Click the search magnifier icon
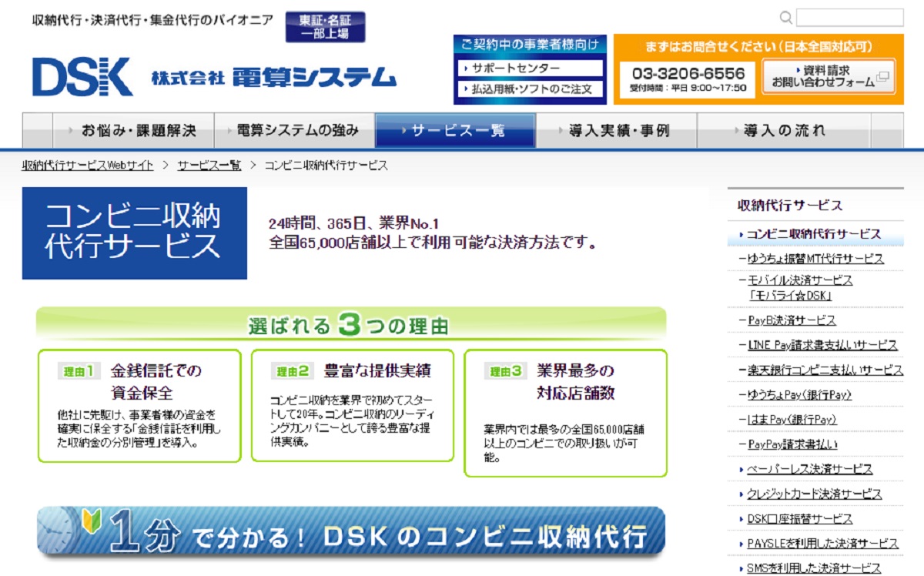 pyautogui.click(x=786, y=18)
